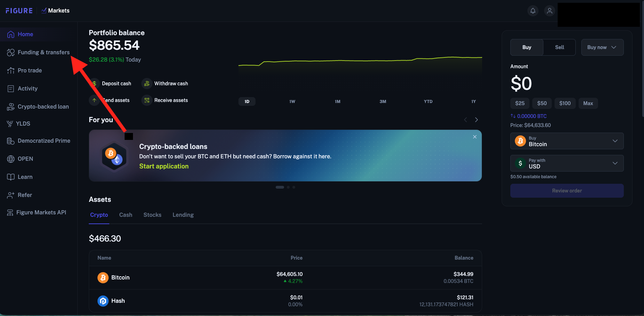Switch to the Cash assets tab
Image resolution: width=644 pixels, height=316 pixels.
(x=126, y=215)
